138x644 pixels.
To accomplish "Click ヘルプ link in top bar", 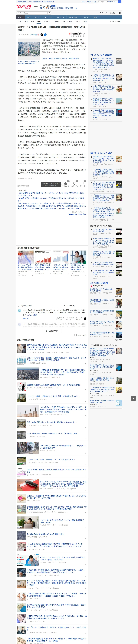I will (x=94, y=2).
